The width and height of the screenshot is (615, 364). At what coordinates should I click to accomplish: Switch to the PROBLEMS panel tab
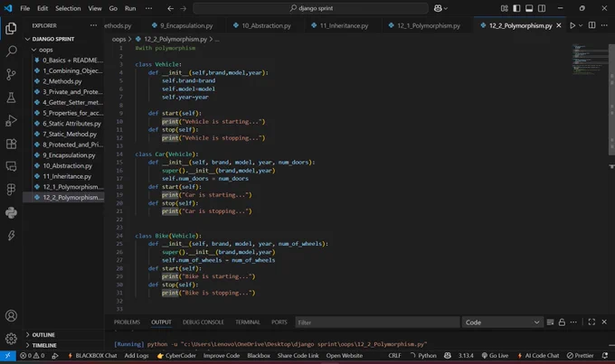[127, 322]
